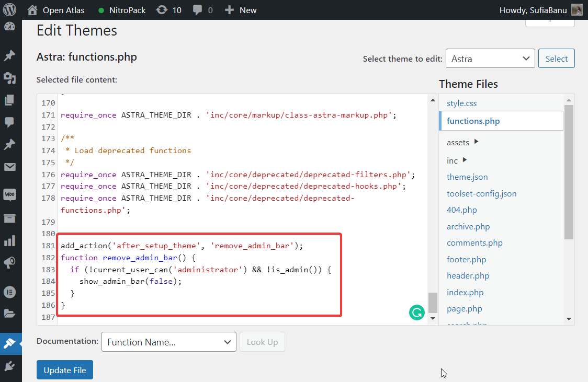Viewport: 588px width, 382px height.
Task: Open header.php file
Action: (x=468, y=275)
